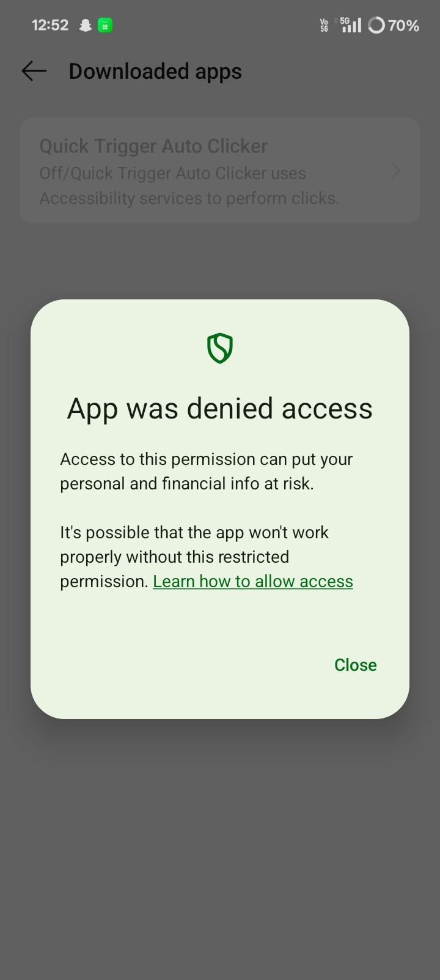Tap the 12:52 clock in status bar
The height and width of the screenshot is (980, 440).
click(50, 25)
